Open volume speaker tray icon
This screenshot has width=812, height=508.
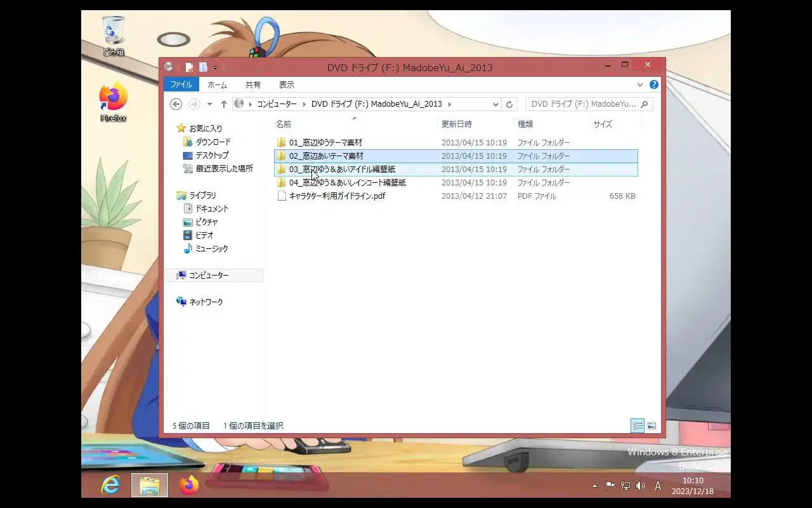[x=640, y=486]
